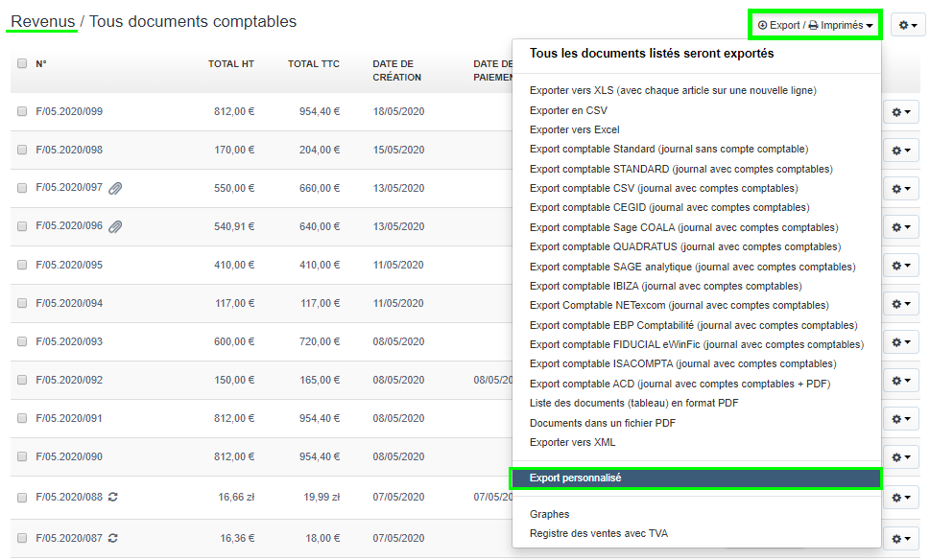Expand row gear dropdown for F/05.2020/090
930x560 pixels.
click(x=900, y=457)
